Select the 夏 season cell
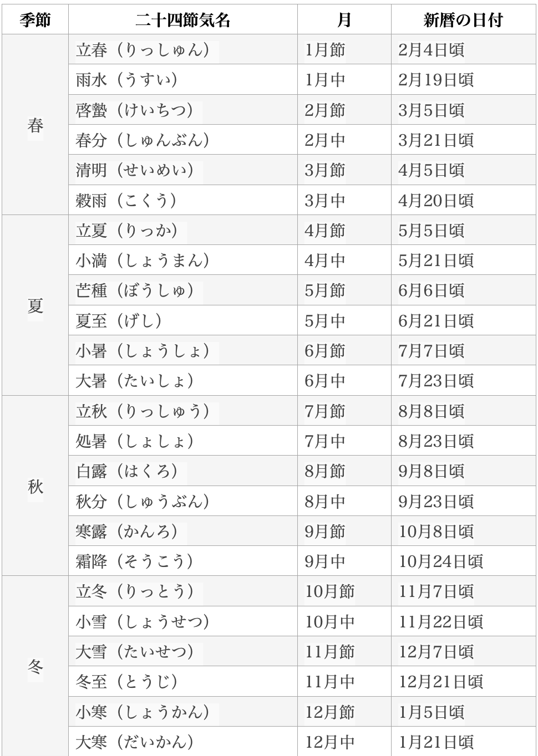The height and width of the screenshot is (756, 538). (x=35, y=305)
